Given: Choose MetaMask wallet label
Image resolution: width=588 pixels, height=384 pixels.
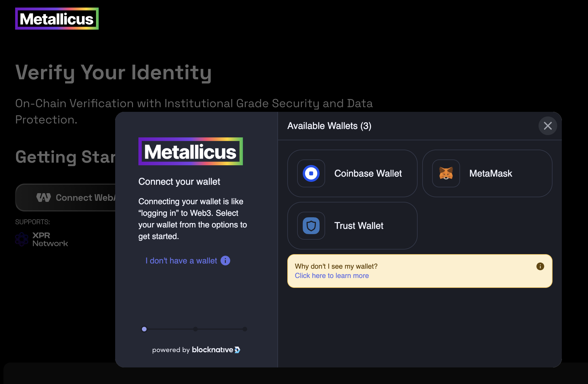Looking at the screenshot, I should coord(491,173).
